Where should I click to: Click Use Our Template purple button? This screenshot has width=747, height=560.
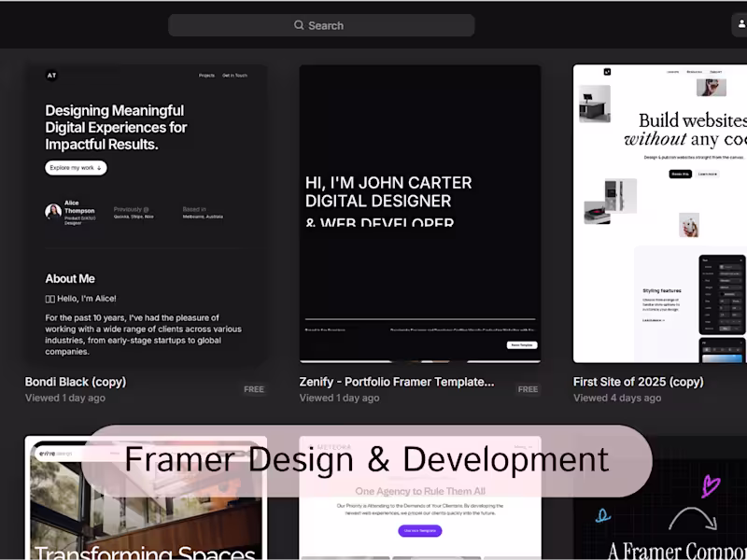[x=419, y=531]
